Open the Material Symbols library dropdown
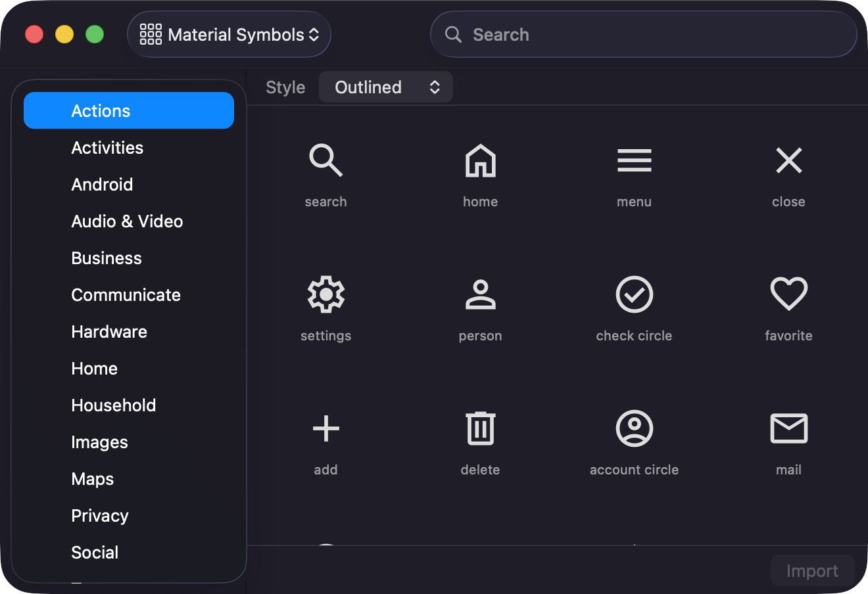Viewport: 868px width, 594px height. pos(229,34)
